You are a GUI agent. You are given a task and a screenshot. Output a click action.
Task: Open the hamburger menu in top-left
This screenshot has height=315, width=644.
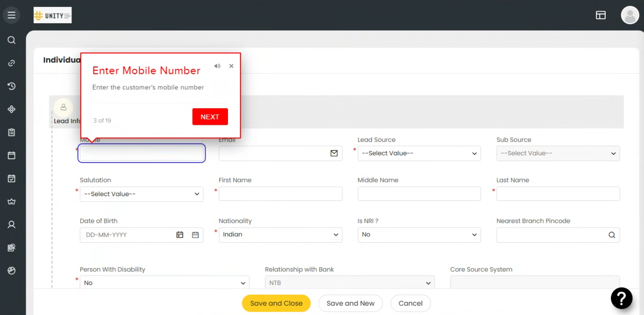click(12, 15)
